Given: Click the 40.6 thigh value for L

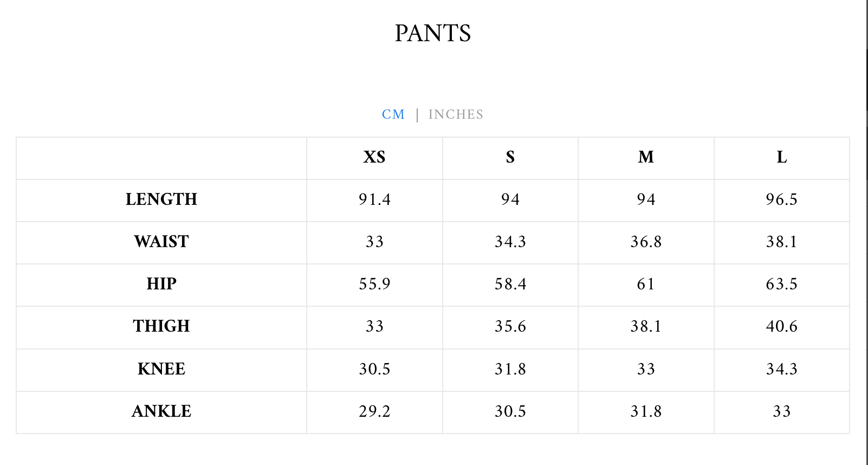Looking at the screenshot, I should 782,326.
